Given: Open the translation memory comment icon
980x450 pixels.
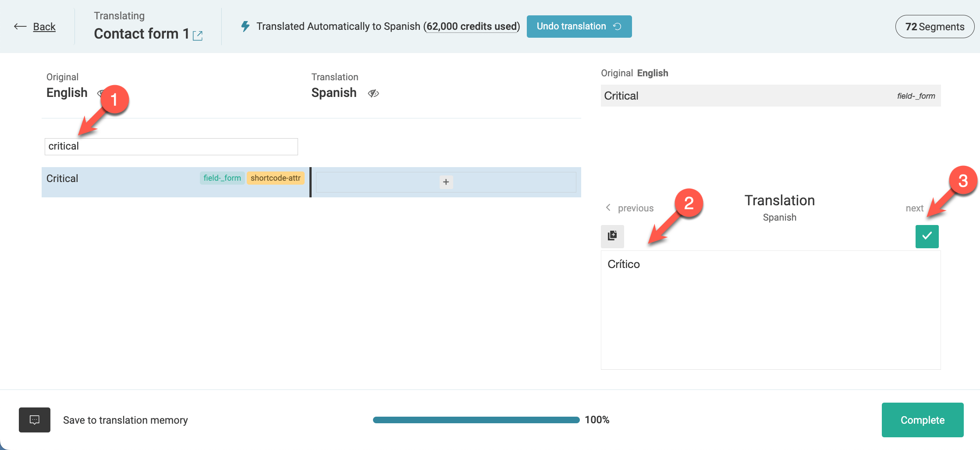Looking at the screenshot, I should pyautogui.click(x=35, y=420).
